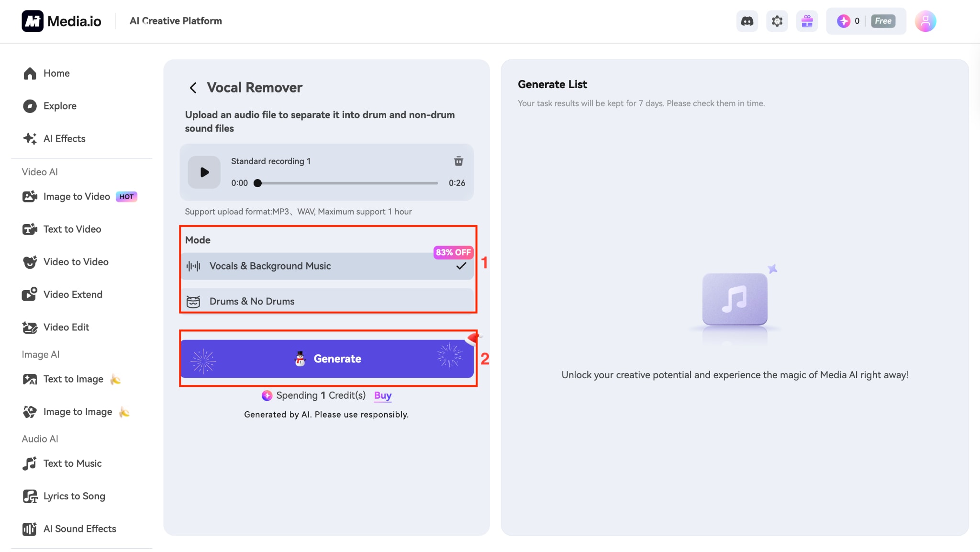Image resolution: width=980 pixels, height=552 pixels.
Task: Click the Media.io logo
Action: tap(62, 21)
